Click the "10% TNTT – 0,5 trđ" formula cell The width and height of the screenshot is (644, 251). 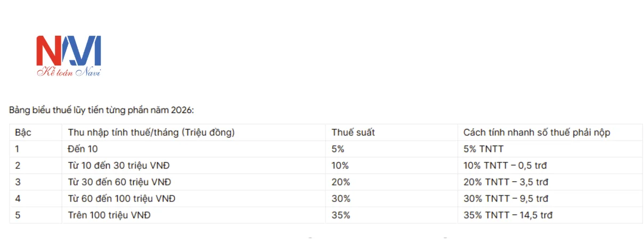click(x=505, y=166)
